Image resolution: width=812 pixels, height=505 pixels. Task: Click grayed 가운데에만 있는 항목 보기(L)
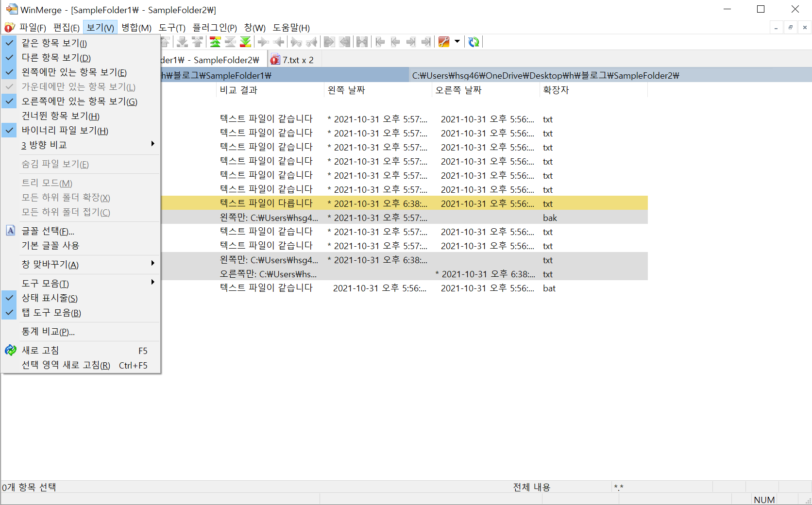[81, 87]
